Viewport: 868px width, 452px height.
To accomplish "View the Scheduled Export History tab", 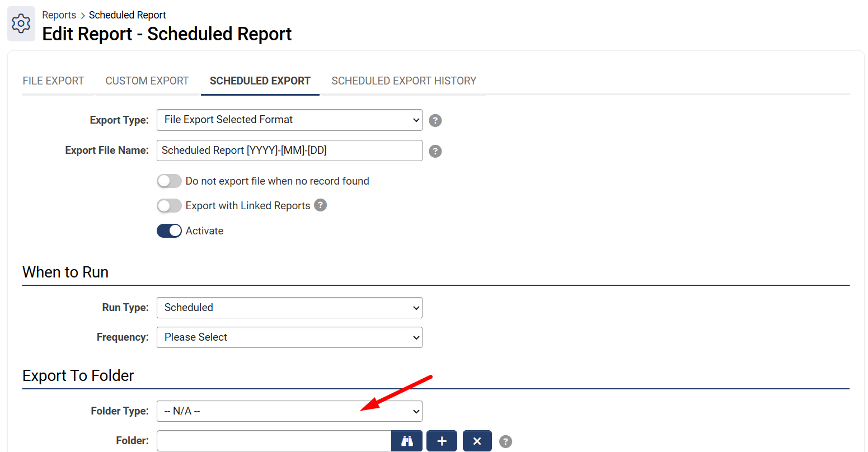I will tap(404, 81).
